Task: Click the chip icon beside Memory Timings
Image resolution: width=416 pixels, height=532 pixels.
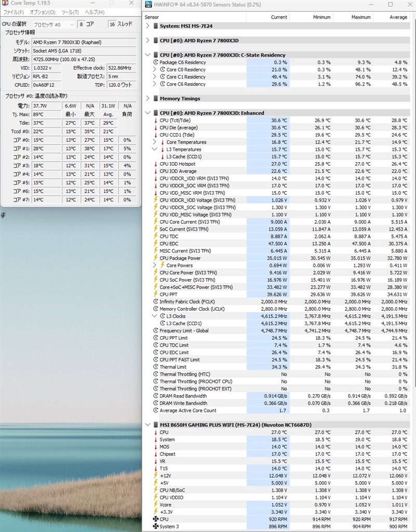Action: tap(156, 98)
